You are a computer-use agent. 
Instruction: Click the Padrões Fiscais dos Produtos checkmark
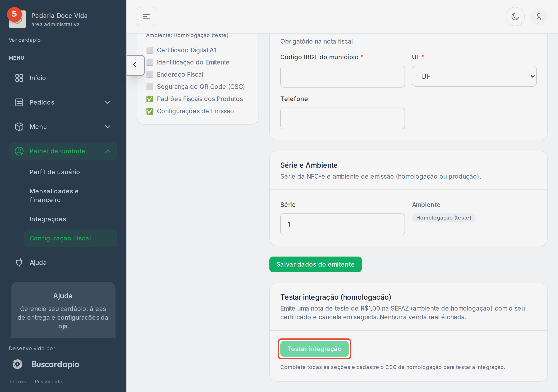pos(150,99)
